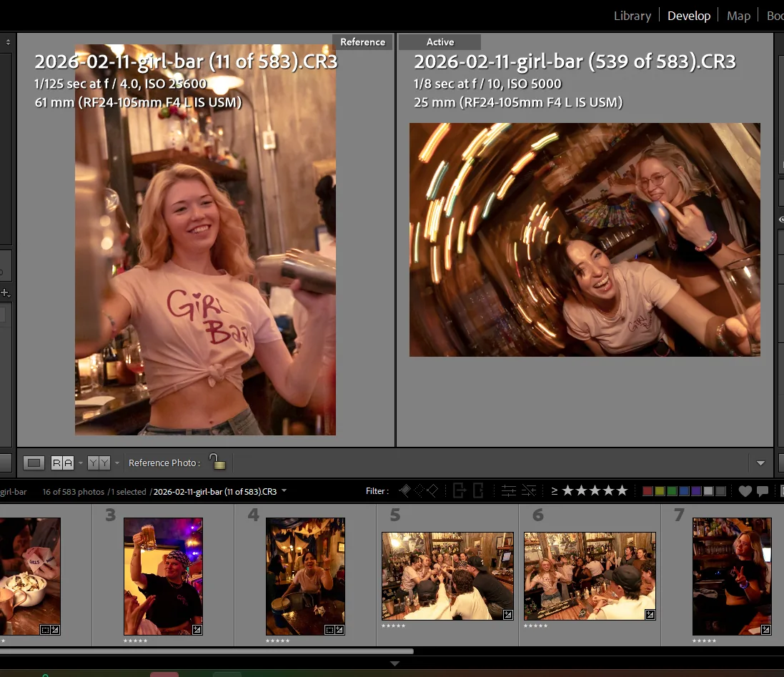Click the flagged photos filter flag icon
Image resolution: width=784 pixels, height=677 pixels.
click(x=406, y=490)
